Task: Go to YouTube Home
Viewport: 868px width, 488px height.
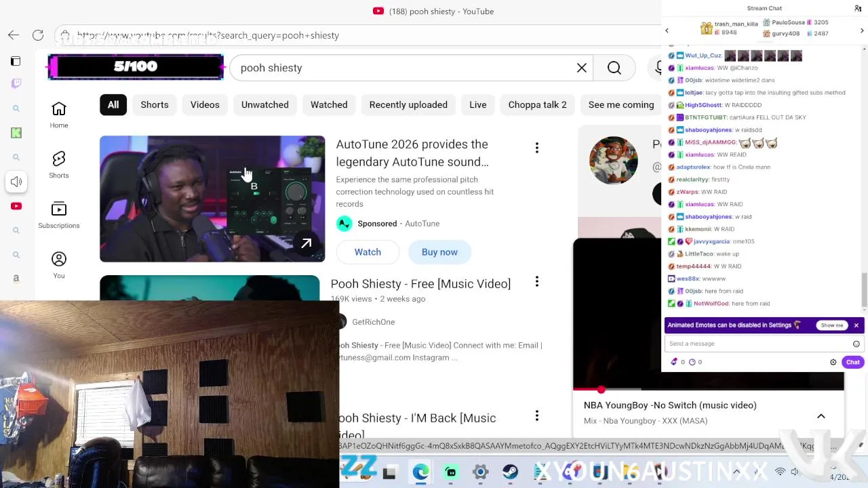Action: [59, 115]
